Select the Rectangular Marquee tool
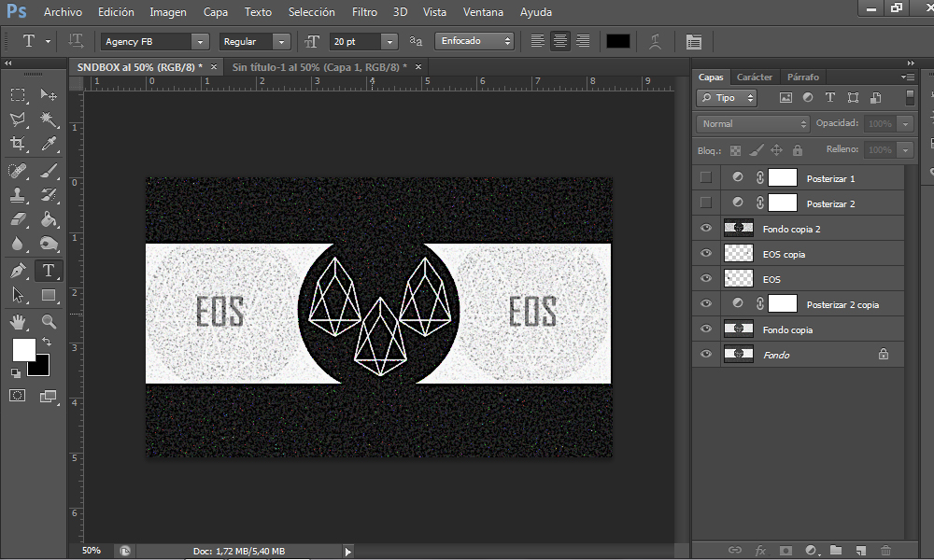 pyautogui.click(x=18, y=94)
